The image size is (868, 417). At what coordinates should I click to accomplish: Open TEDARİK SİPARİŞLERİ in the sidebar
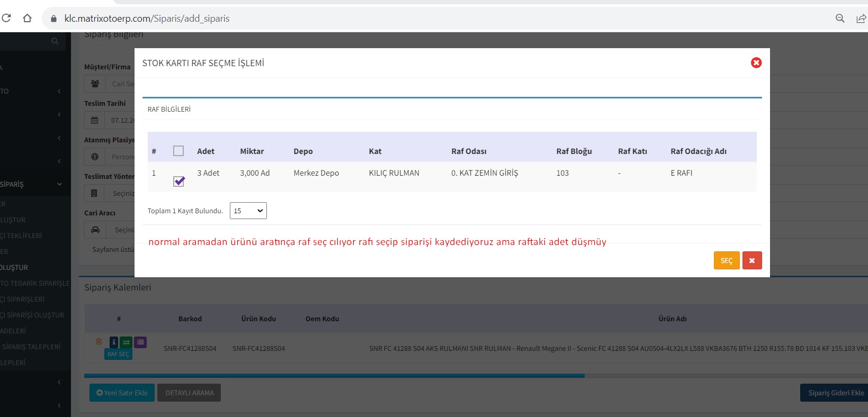[34, 283]
